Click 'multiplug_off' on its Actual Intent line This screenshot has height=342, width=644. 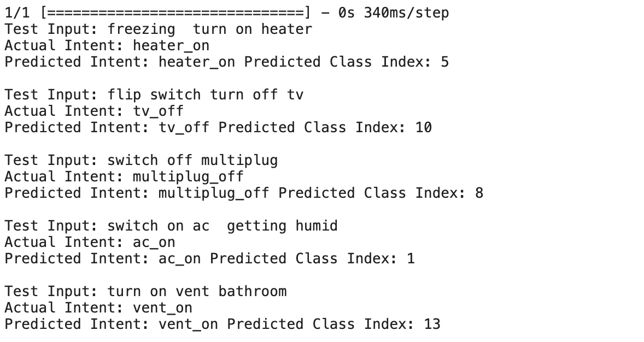pos(188,176)
